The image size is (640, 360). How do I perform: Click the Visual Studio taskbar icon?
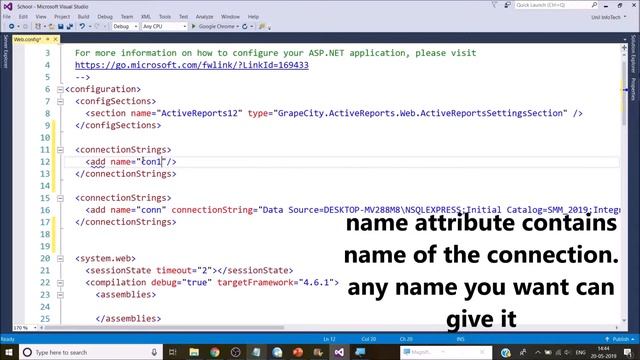339,352
